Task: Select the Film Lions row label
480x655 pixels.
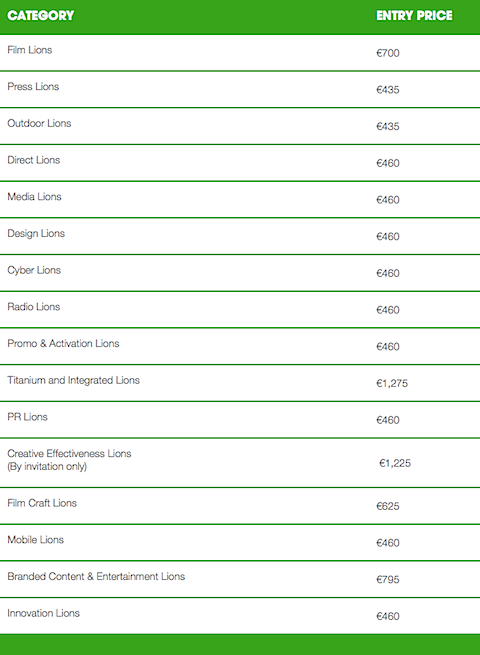Action: pos(30,50)
